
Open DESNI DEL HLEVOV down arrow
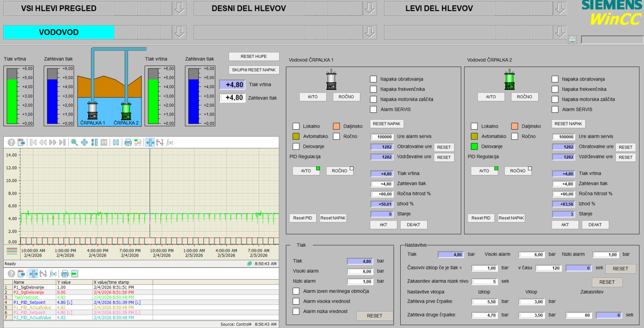370,8
